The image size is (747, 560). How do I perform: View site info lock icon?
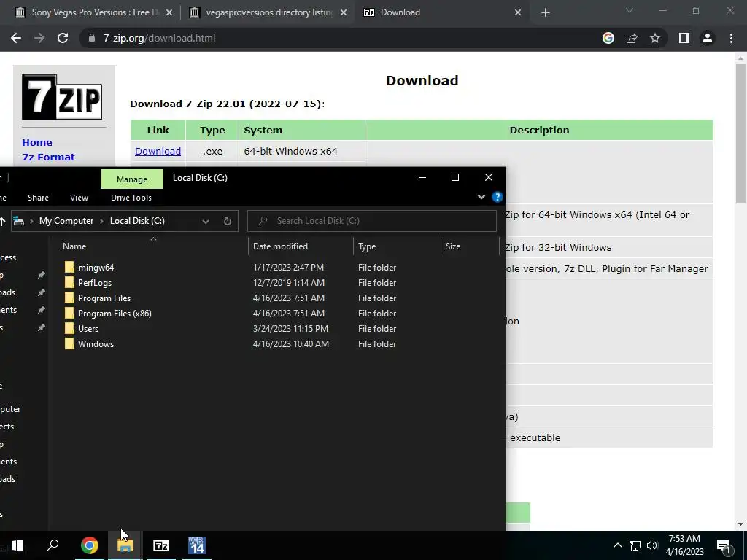(x=91, y=38)
